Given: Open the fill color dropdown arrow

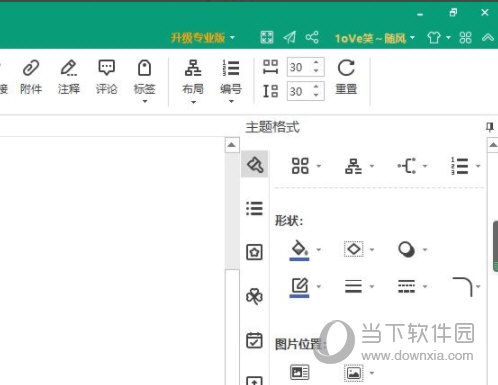Looking at the screenshot, I should 319,249.
